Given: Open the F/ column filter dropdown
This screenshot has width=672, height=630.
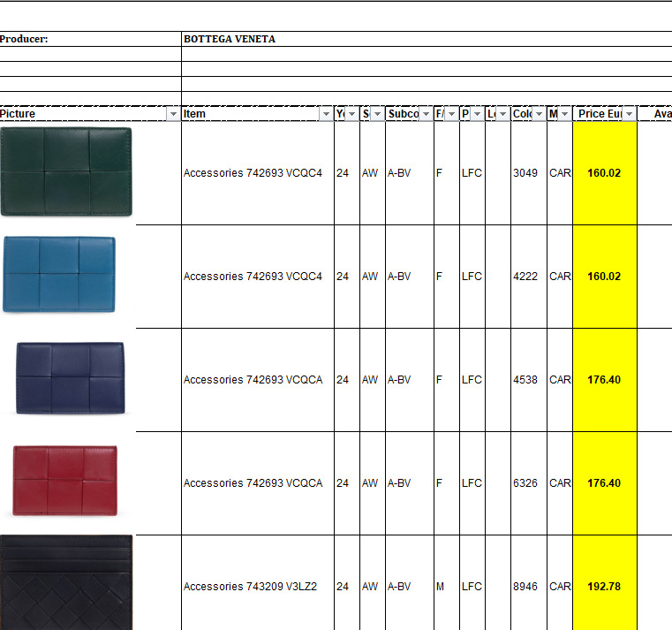Looking at the screenshot, I should tap(452, 114).
